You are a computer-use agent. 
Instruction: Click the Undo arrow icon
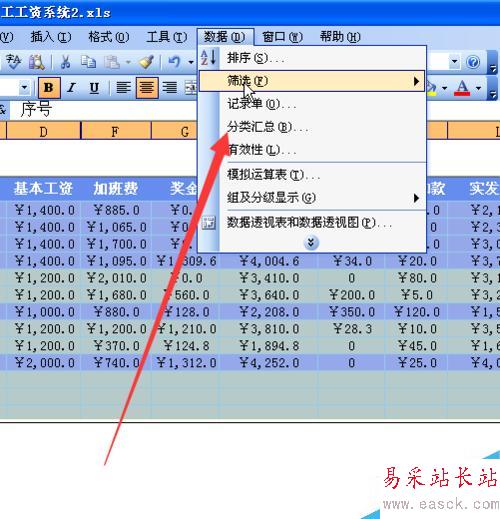pos(175,62)
